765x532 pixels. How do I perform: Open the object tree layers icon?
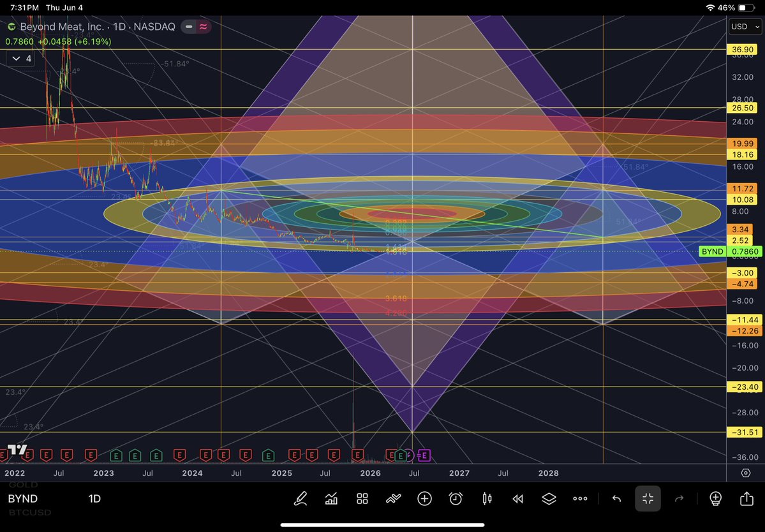(x=549, y=498)
